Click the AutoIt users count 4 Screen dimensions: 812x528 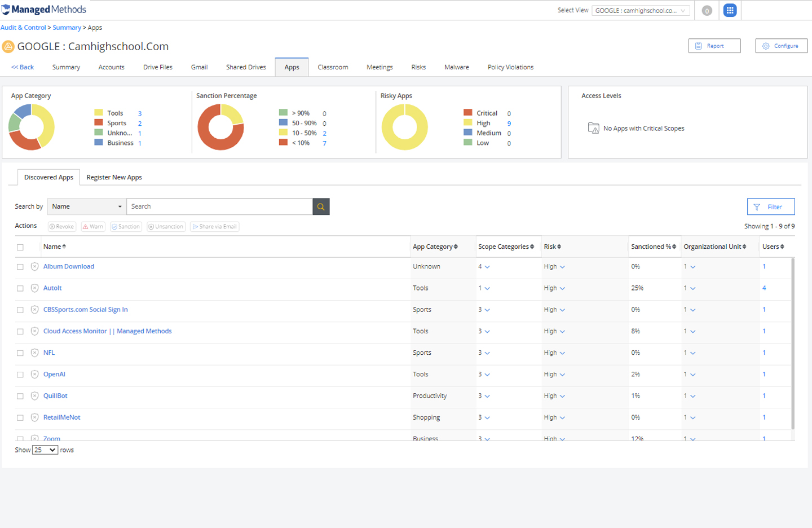point(764,288)
